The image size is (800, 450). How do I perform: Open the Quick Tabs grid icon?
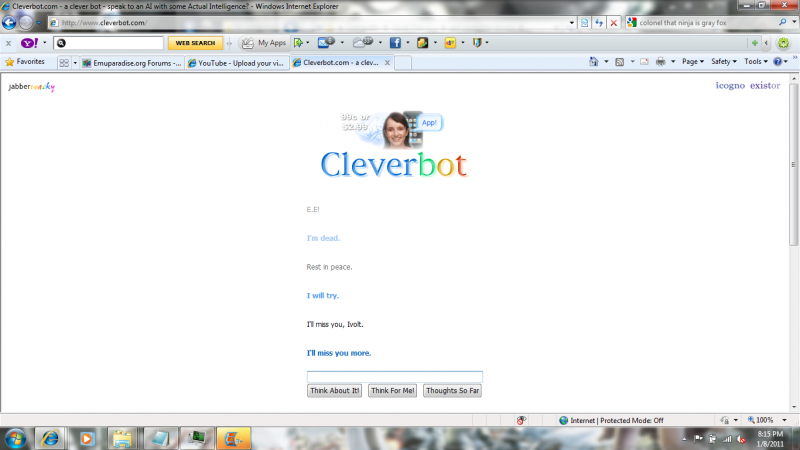64,63
